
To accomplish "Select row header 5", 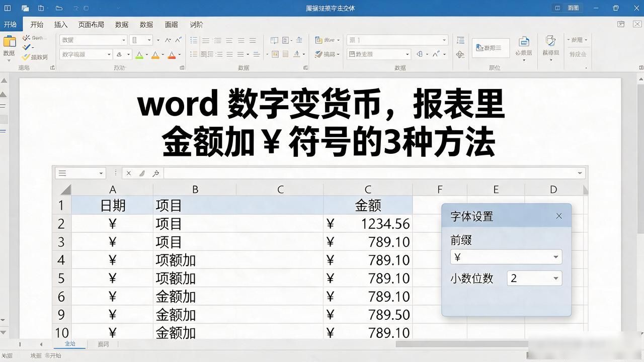I will [61, 278].
